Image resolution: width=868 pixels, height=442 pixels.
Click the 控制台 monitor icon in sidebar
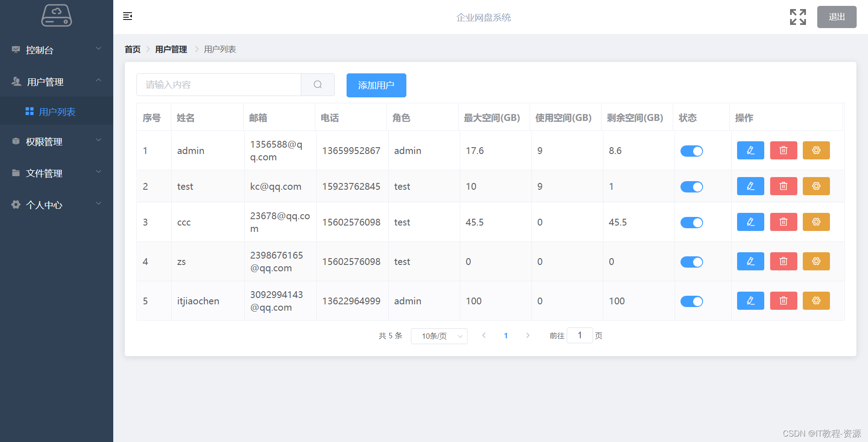coord(16,50)
